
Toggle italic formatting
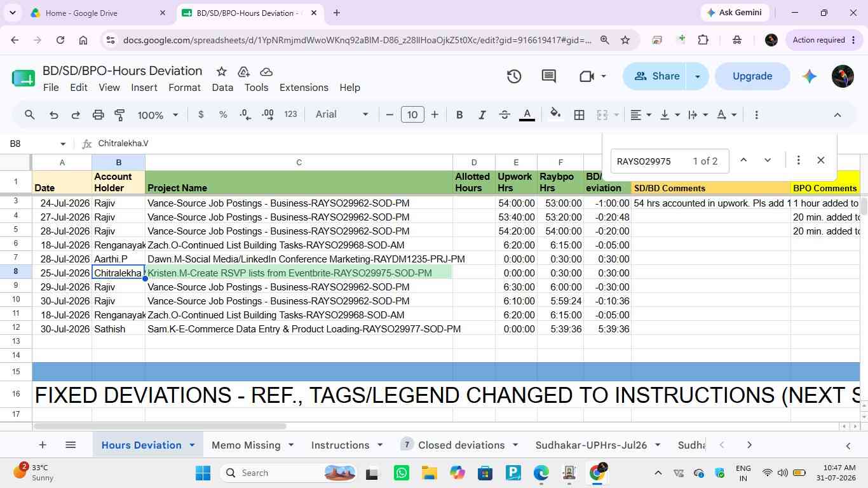click(x=482, y=115)
